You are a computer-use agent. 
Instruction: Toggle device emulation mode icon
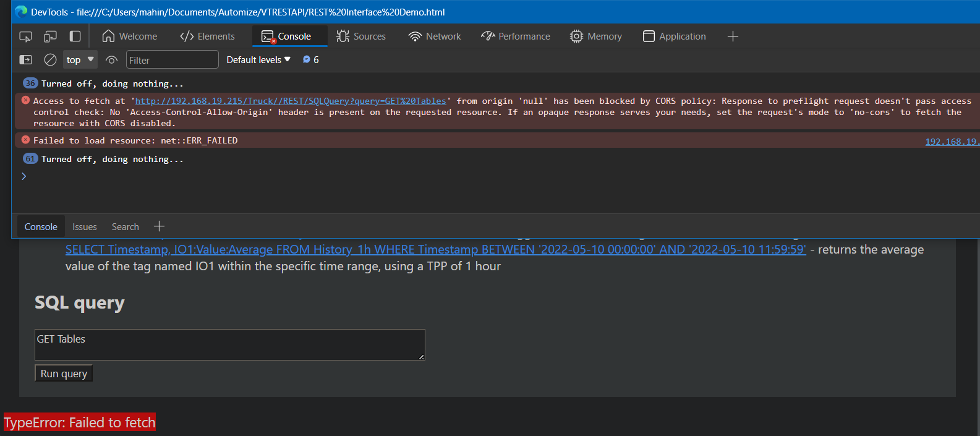pos(50,36)
